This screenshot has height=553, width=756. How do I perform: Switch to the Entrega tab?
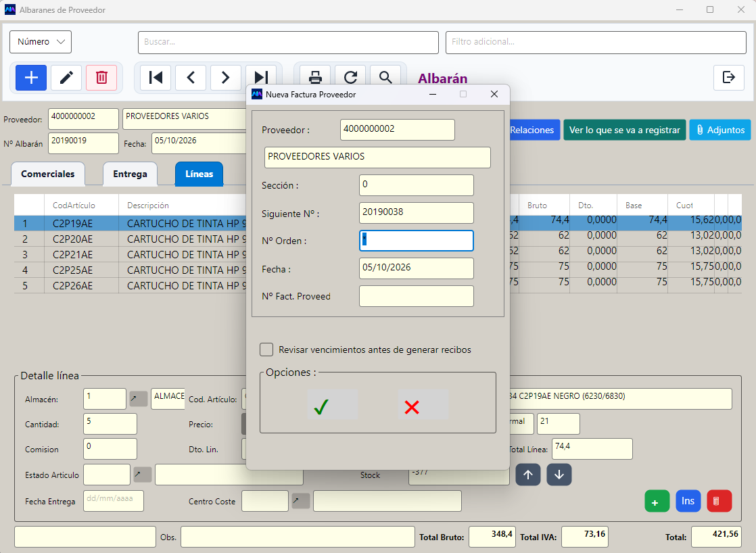(x=131, y=174)
